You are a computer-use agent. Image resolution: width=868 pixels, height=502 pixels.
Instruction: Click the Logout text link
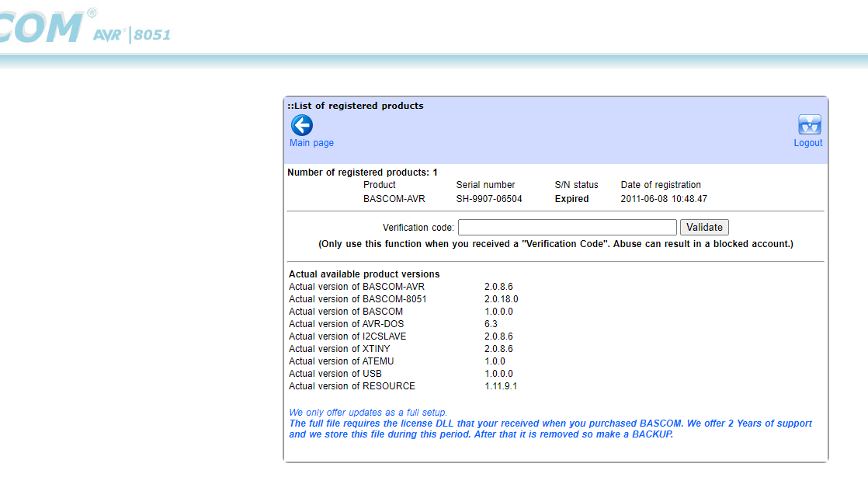[807, 143]
